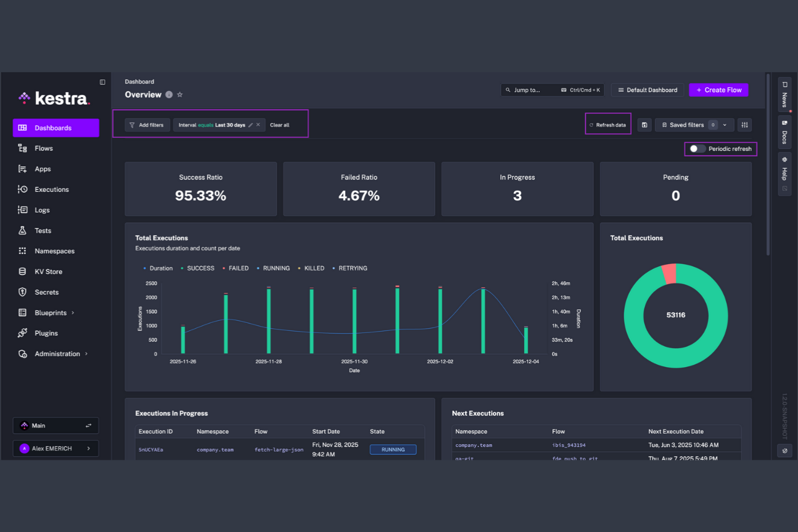Enable the Periodic refresh toggle
The height and width of the screenshot is (532, 798).
697,149
